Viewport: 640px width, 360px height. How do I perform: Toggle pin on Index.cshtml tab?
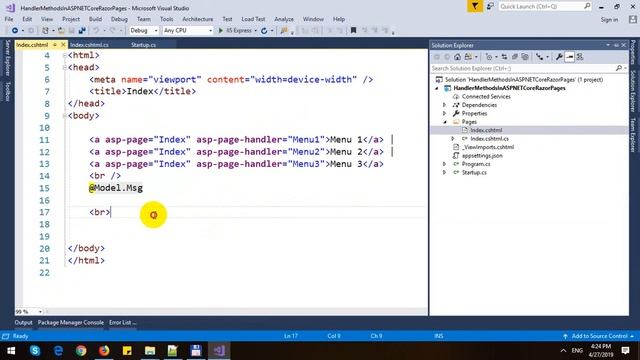55,45
